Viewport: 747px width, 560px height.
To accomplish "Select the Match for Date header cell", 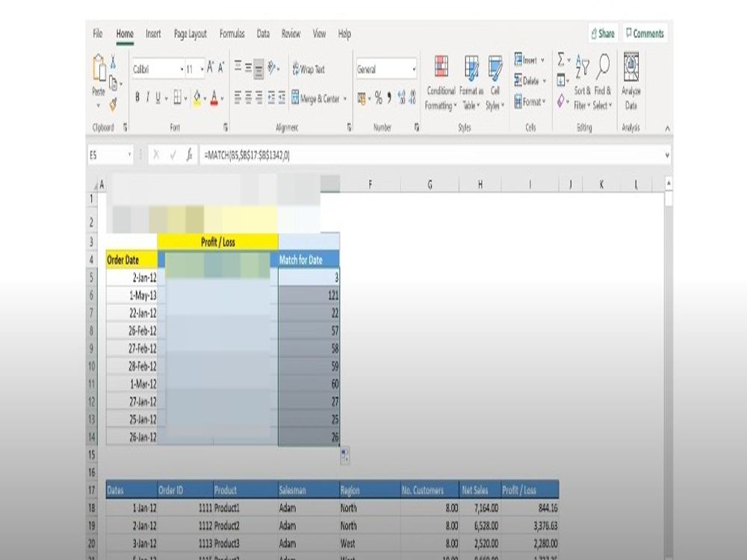I will (309, 260).
